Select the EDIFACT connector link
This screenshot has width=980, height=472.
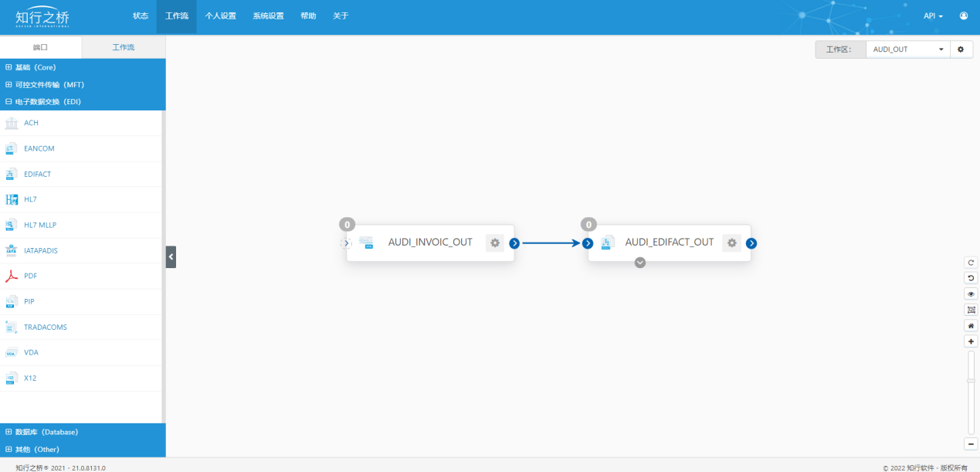coord(37,174)
